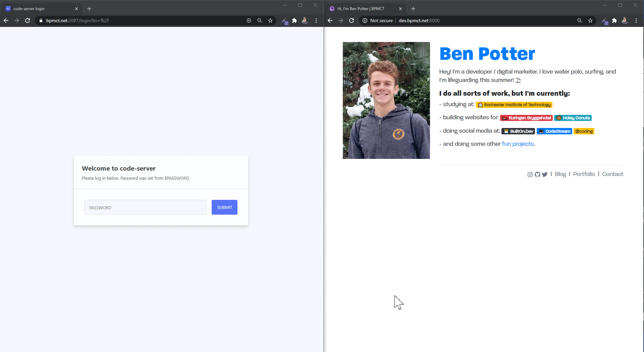This screenshot has width=644, height=352.
Task: Open the three-dot Chrome menu on the right window
Action: click(636, 20)
